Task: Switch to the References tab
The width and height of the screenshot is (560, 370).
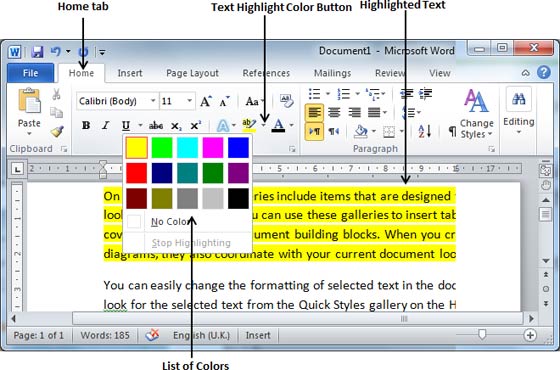Action: 266,73
